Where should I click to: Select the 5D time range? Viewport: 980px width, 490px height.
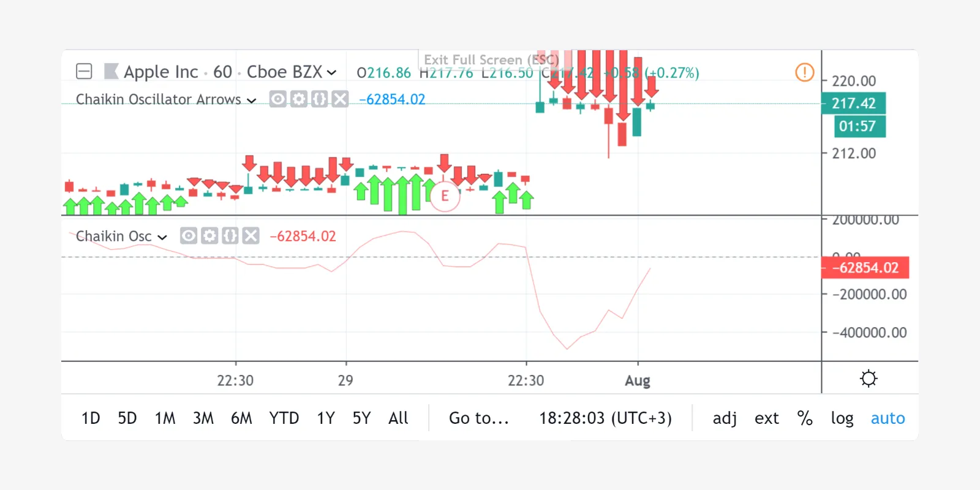pyautogui.click(x=127, y=418)
